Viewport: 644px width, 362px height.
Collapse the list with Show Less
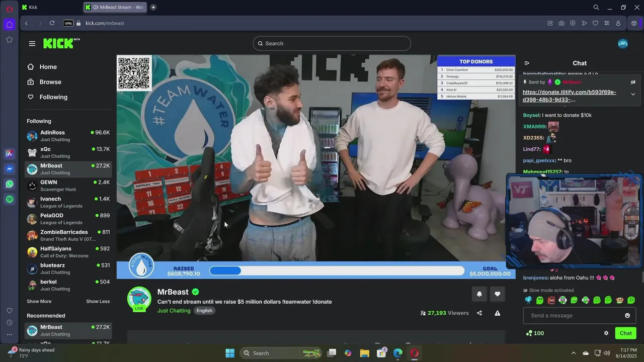(98, 301)
